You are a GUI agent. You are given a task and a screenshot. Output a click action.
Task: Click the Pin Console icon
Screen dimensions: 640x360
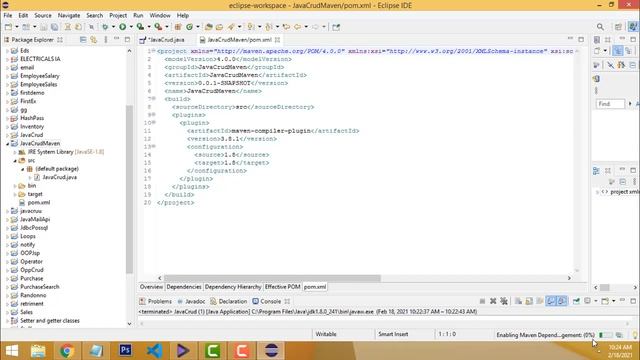tap(576, 301)
